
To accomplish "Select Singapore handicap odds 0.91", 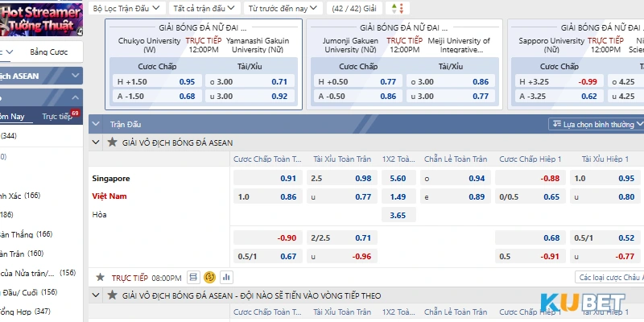I will pyautogui.click(x=268, y=178).
